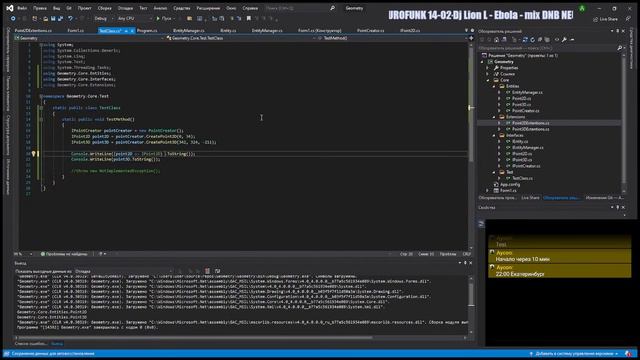Click the lightbulb quick actions icon in editor
The height and width of the screenshot is (360, 640).
coord(34,154)
